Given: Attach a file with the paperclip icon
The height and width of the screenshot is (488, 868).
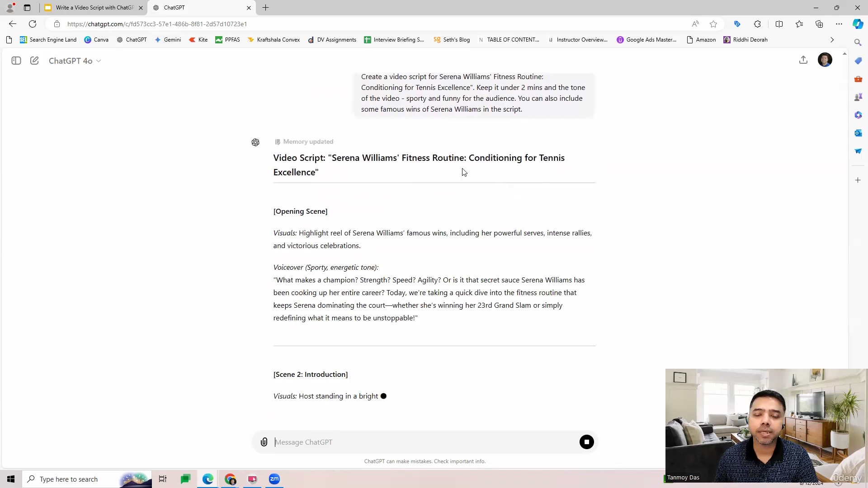Looking at the screenshot, I should point(264,442).
